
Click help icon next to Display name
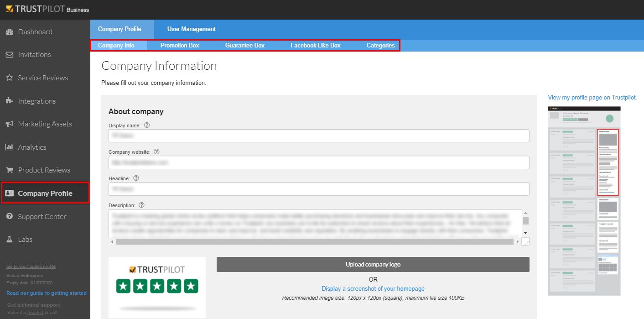[x=147, y=125]
